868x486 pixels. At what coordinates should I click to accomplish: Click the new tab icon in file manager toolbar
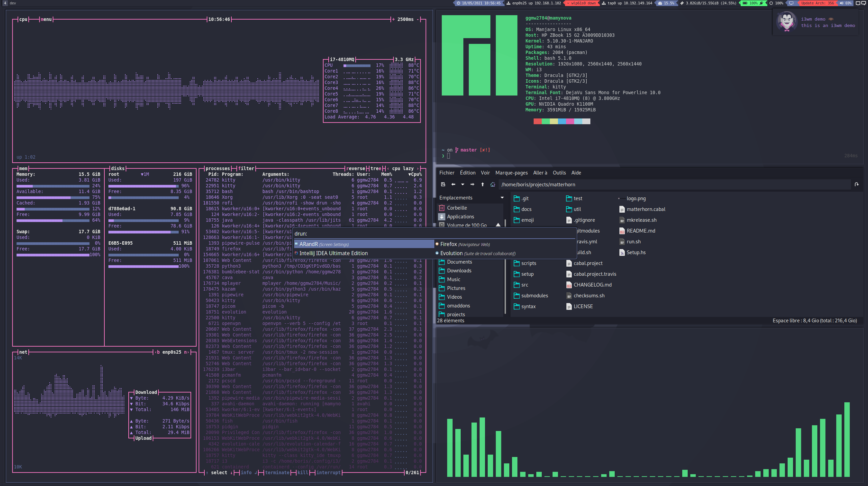(443, 184)
